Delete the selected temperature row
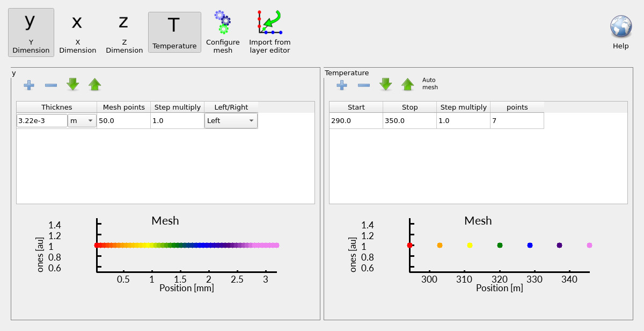The height and width of the screenshot is (331, 644). 363,85
